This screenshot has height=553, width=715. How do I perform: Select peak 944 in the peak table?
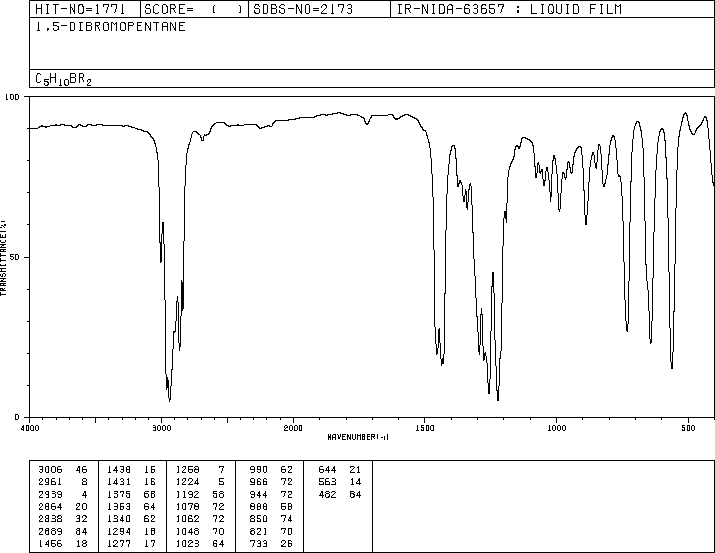coord(259,494)
